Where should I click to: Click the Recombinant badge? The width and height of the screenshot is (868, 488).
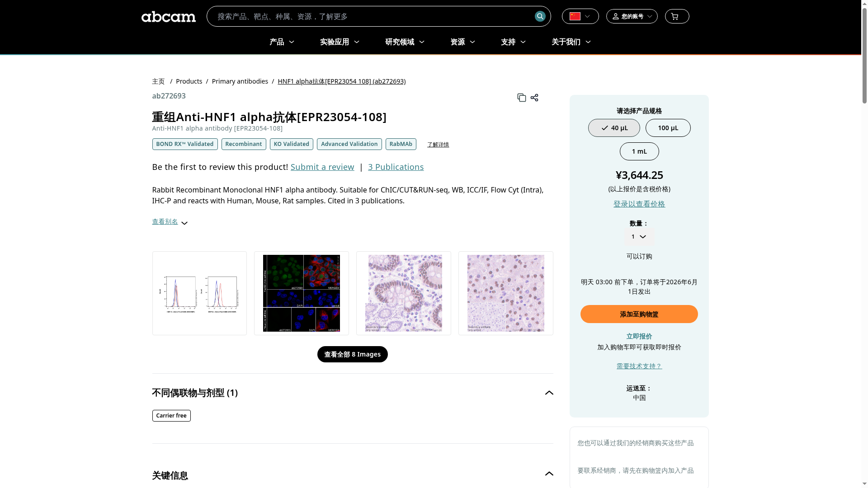pyautogui.click(x=244, y=144)
